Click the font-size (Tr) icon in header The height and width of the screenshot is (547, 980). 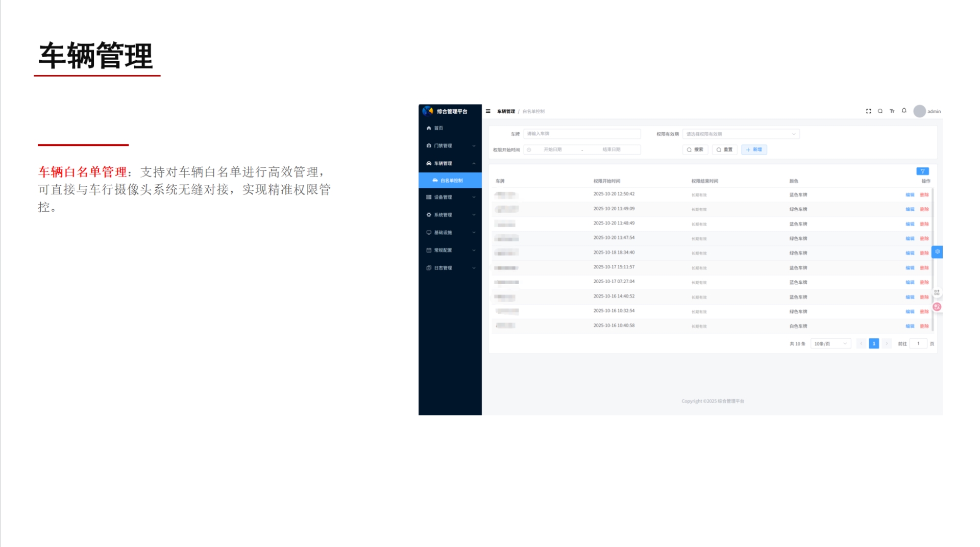pyautogui.click(x=892, y=111)
